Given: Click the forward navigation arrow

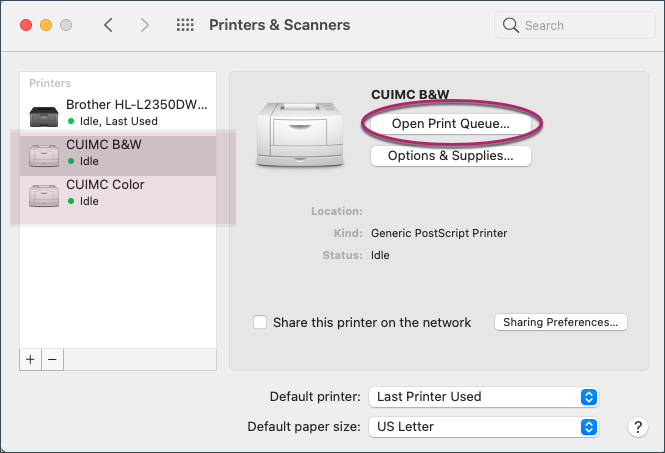Looking at the screenshot, I should (145, 25).
